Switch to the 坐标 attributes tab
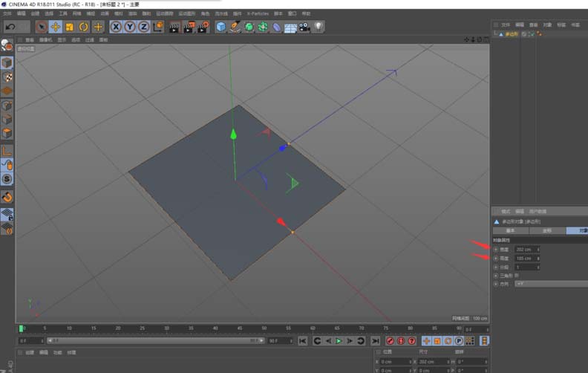 (x=546, y=231)
